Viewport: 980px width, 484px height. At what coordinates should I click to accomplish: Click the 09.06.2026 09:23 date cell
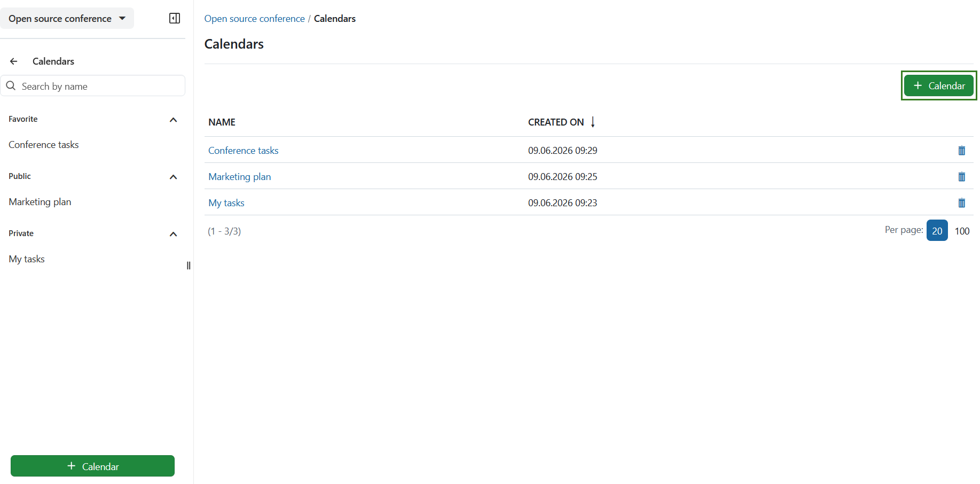pos(563,203)
